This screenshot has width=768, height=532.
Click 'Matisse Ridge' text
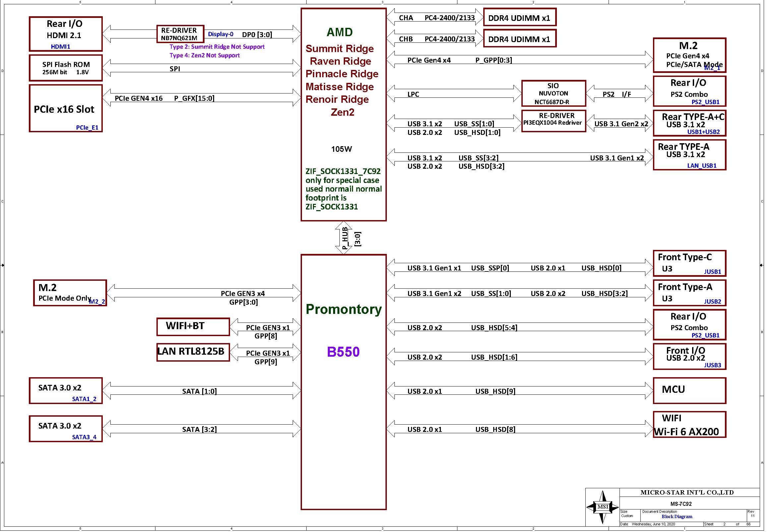[340, 87]
